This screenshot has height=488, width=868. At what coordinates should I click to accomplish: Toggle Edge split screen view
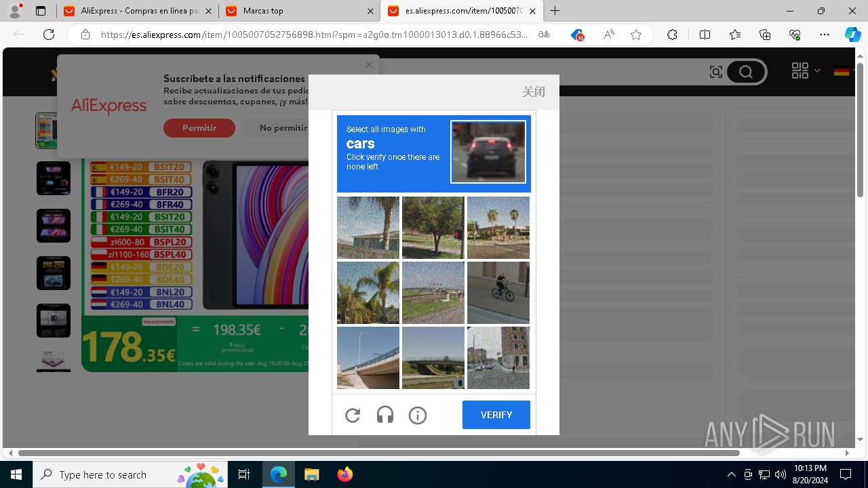[705, 35]
